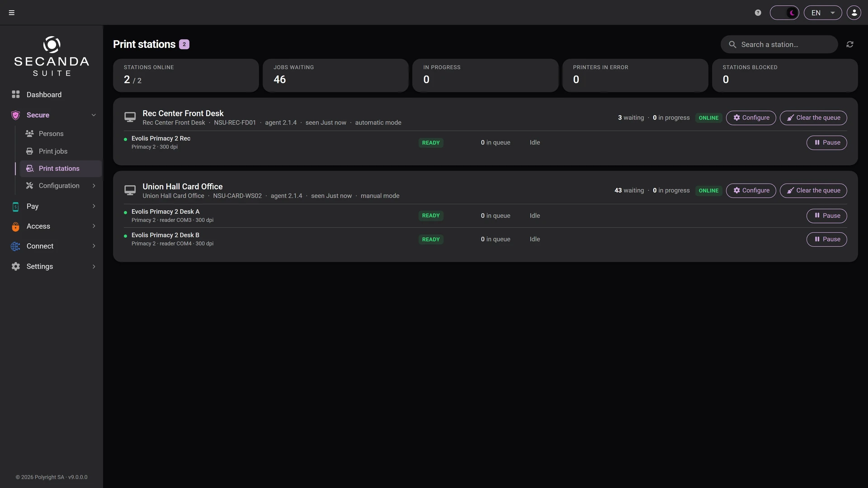Refresh the print stations list

(x=850, y=44)
